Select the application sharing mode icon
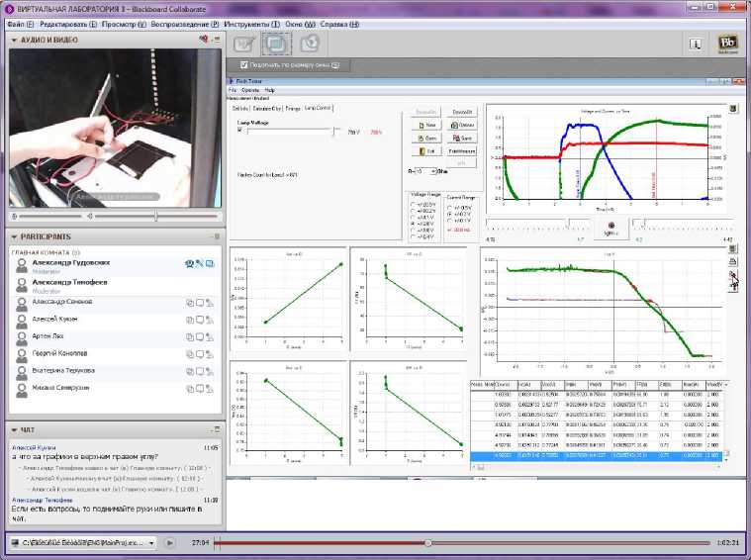Screen dimensions: 751x560 pos(276,44)
